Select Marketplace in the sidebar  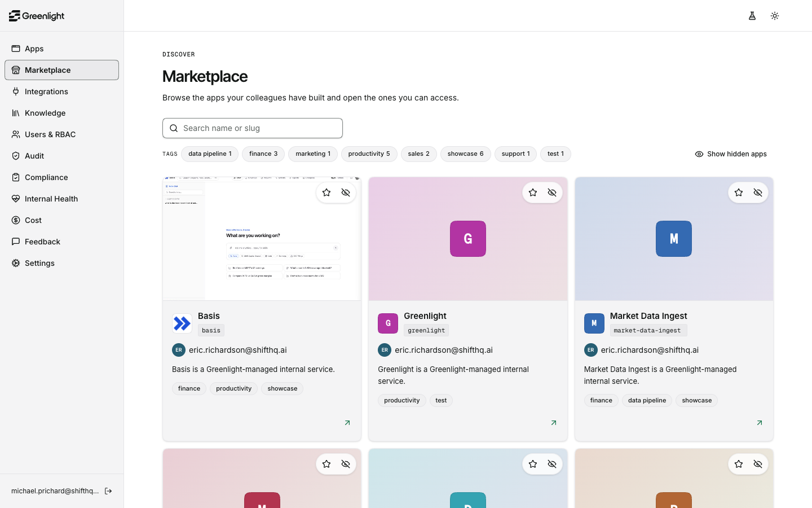[x=61, y=70]
